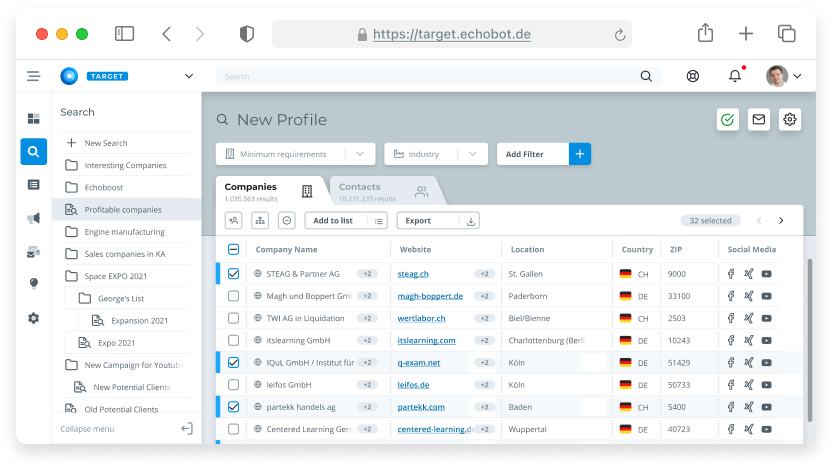Check the leifos GmbH row checkbox
832x468 pixels.
click(233, 385)
